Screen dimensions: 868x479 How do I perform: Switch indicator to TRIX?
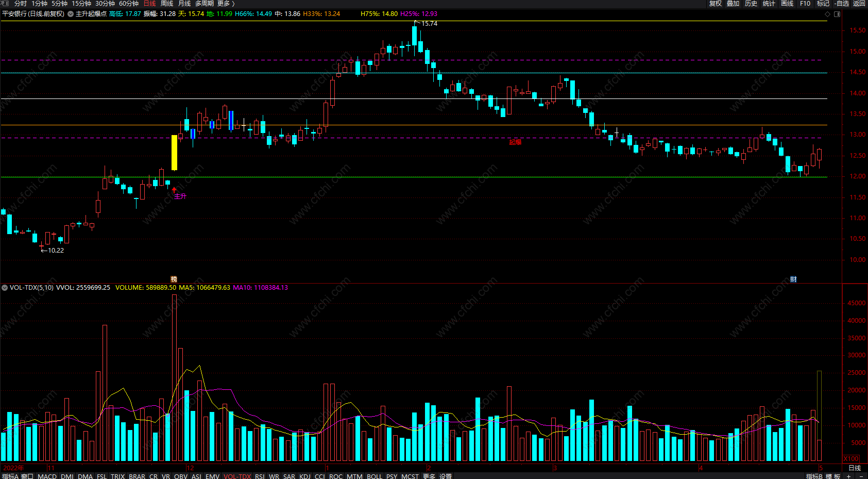click(118, 476)
